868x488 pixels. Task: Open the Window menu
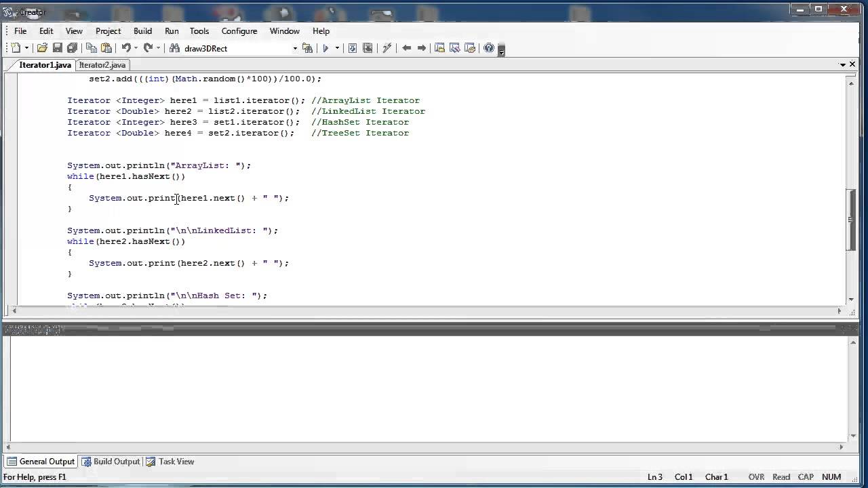point(285,30)
